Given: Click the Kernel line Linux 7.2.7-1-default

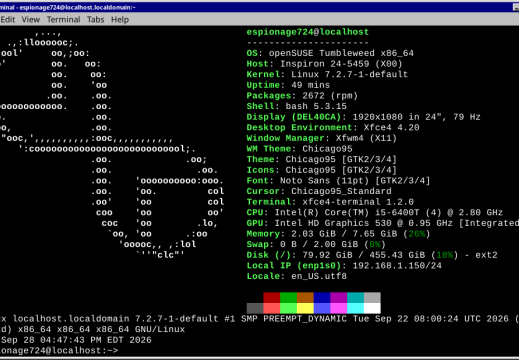Looking at the screenshot, I should 327,74.
